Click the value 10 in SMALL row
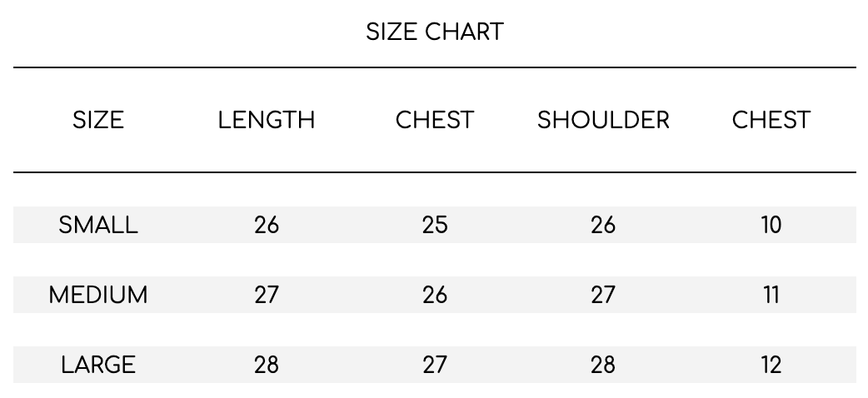The image size is (868, 398). (x=771, y=225)
